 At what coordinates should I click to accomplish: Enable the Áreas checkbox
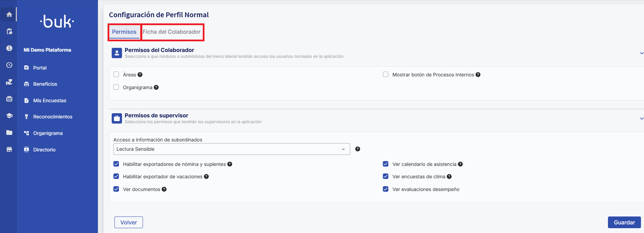[116, 75]
